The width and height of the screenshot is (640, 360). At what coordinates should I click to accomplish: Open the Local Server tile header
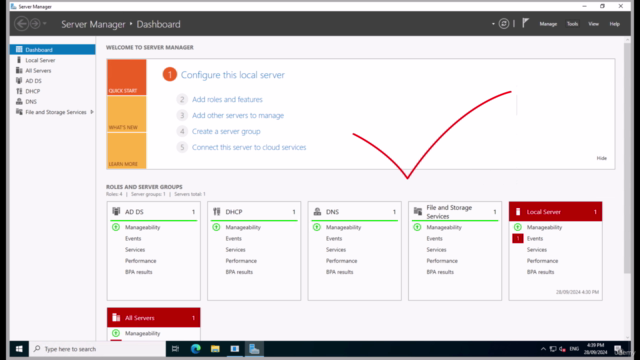point(555,212)
